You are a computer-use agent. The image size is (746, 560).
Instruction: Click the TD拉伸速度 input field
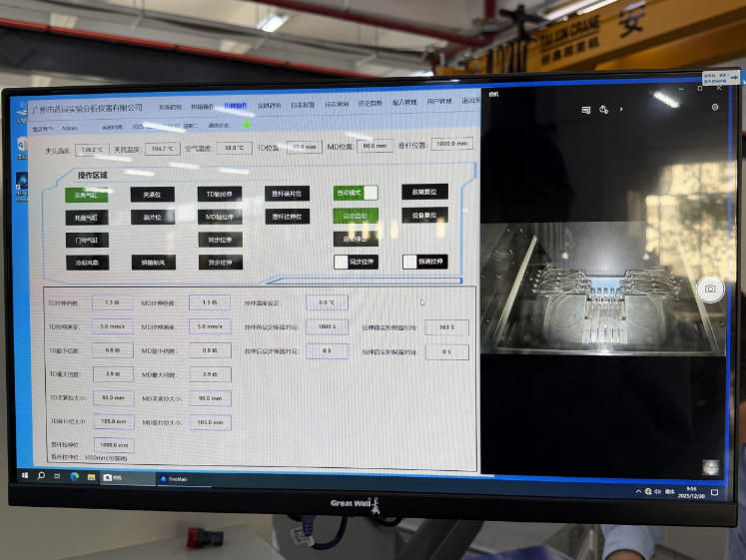coord(111,325)
